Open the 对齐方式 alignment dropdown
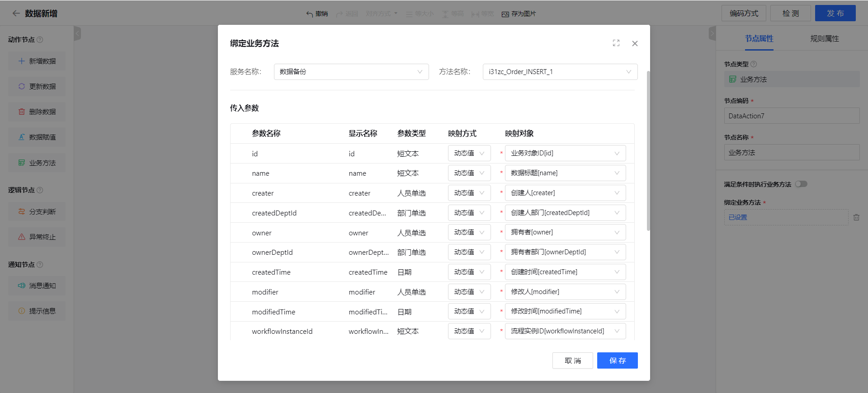The image size is (868, 393). (382, 14)
